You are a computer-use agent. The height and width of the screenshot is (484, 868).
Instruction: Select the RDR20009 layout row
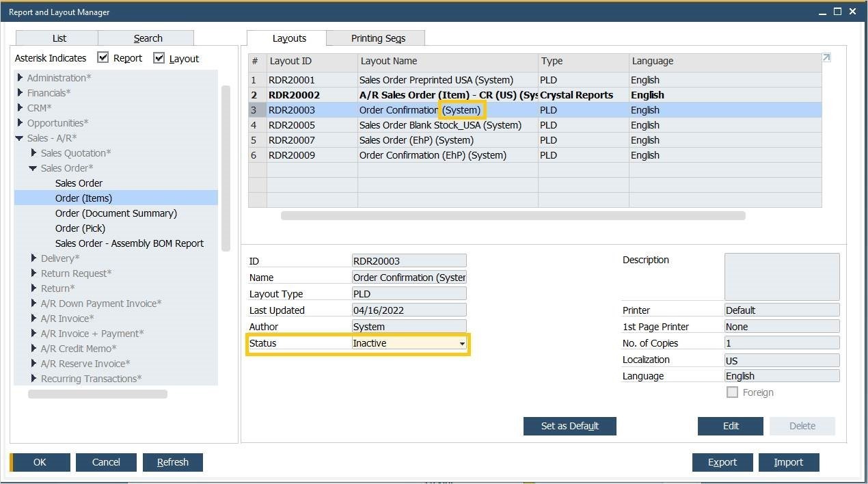coord(292,155)
